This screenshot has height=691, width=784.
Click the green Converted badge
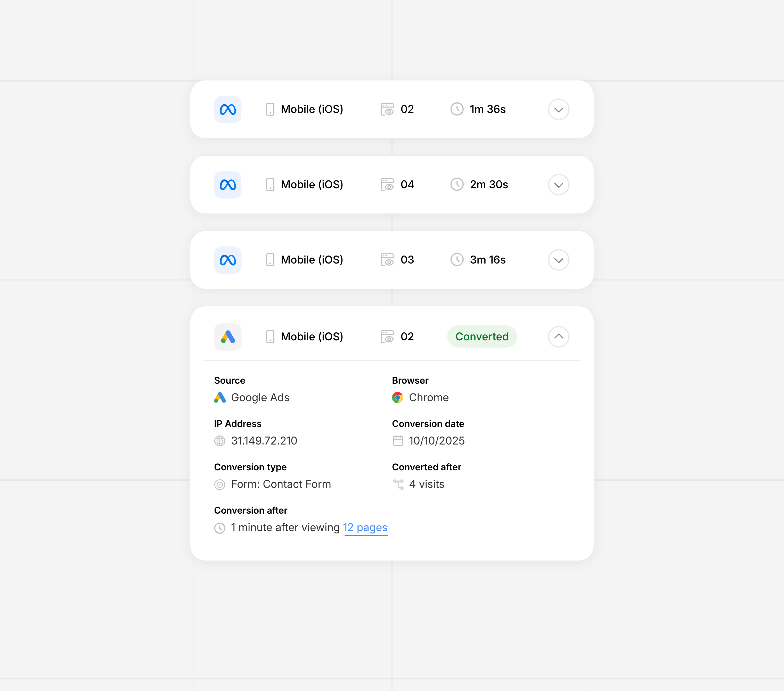click(x=482, y=337)
